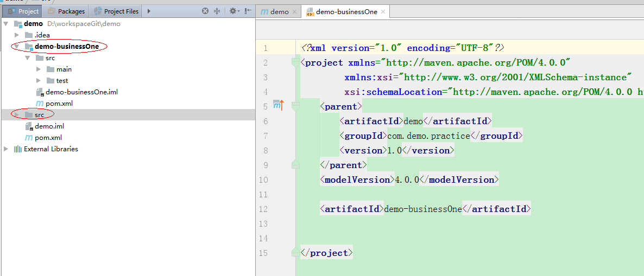Click the Maven parent gutter icon on line 5
The image size is (644, 276).
click(x=279, y=106)
